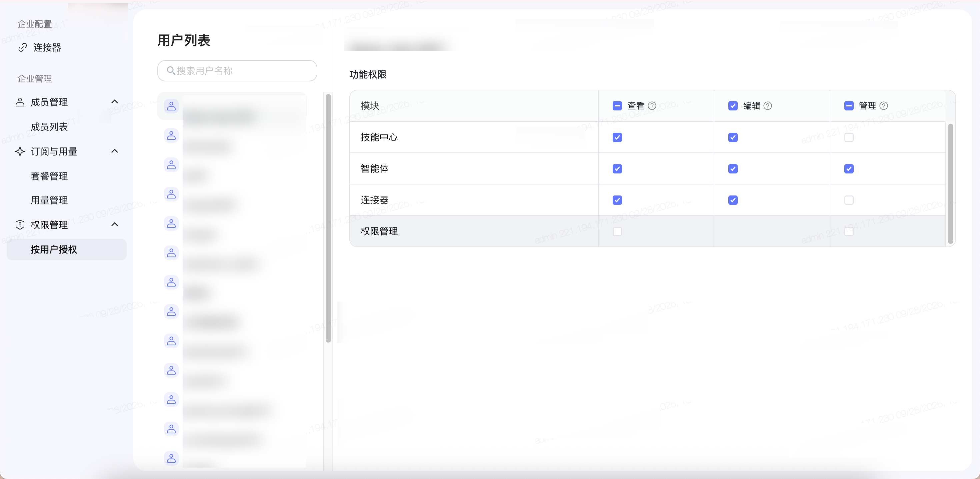This screenshot has height=479, width=980.
Task: Toggle the 管理 header select-all checkbox
Action: [x=849, y=106]
